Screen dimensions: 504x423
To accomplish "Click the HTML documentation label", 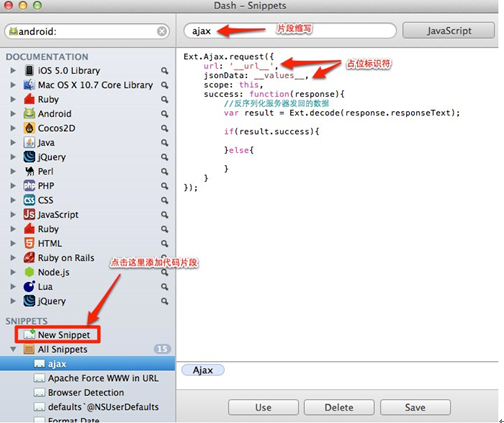I will click(x=50, y=243).
